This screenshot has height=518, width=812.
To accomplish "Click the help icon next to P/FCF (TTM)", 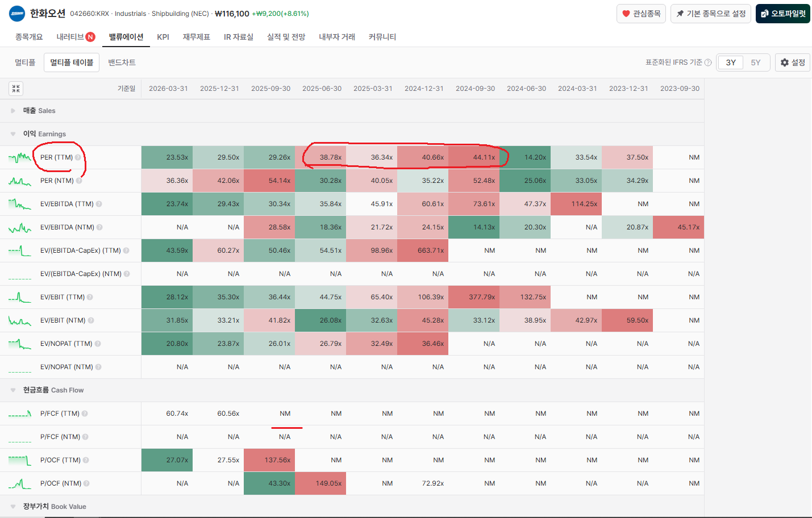I will coord(85,413).
